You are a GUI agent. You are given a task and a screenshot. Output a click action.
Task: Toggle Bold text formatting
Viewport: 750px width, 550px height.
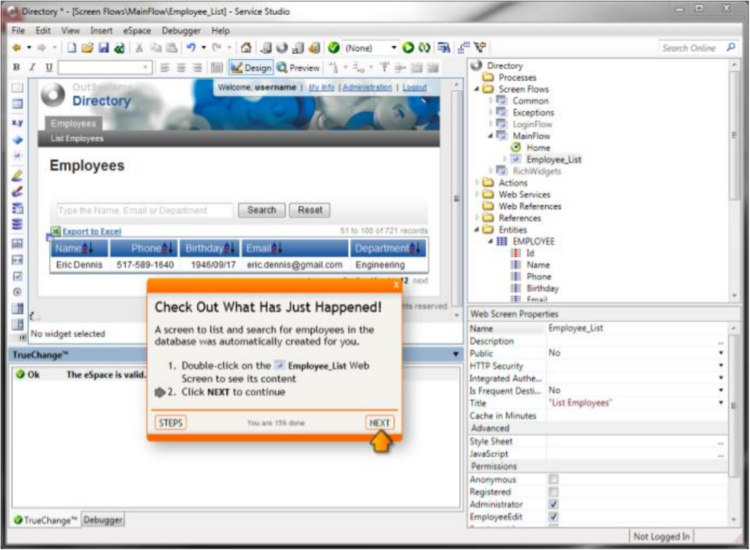click(16, 67)
